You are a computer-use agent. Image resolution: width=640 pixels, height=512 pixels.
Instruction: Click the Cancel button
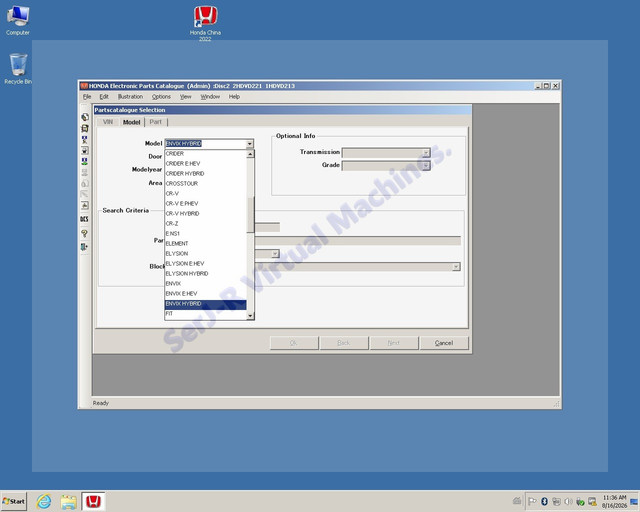444,343
